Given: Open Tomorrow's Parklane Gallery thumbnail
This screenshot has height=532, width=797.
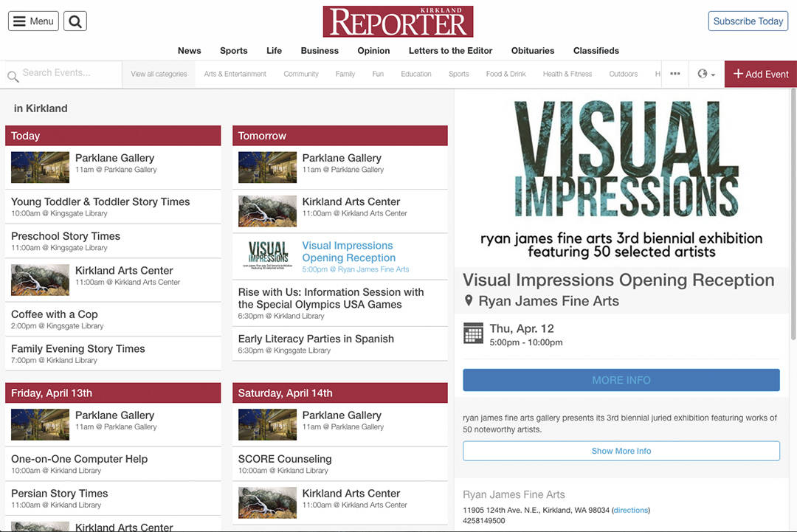Looking at the screenshot, I should pyautogui.click(x=267, y=167).
